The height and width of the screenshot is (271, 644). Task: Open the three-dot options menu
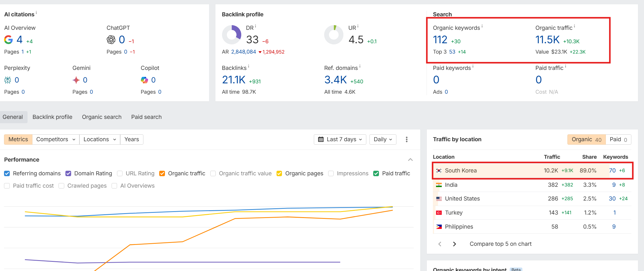[x=406, y=139]
